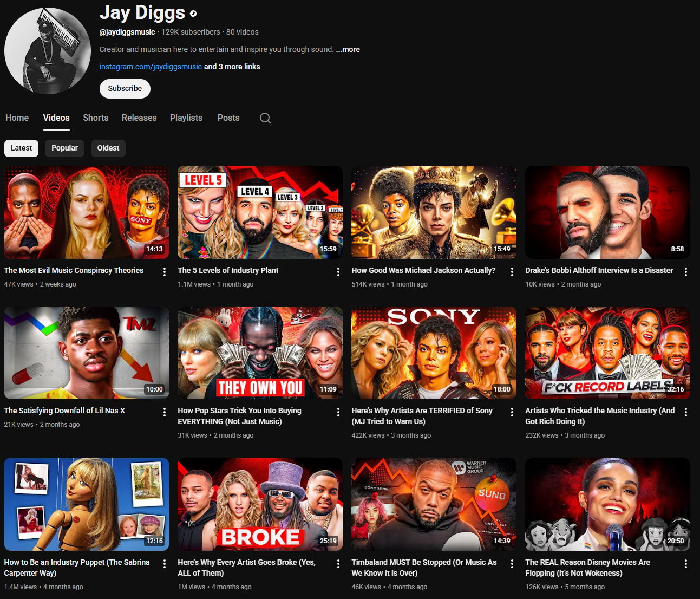This screenshot has width=700, height=599.
Task: Subscribe to the Jay Diggs channel
Action: pyautogui.click(x=125, y=89)
